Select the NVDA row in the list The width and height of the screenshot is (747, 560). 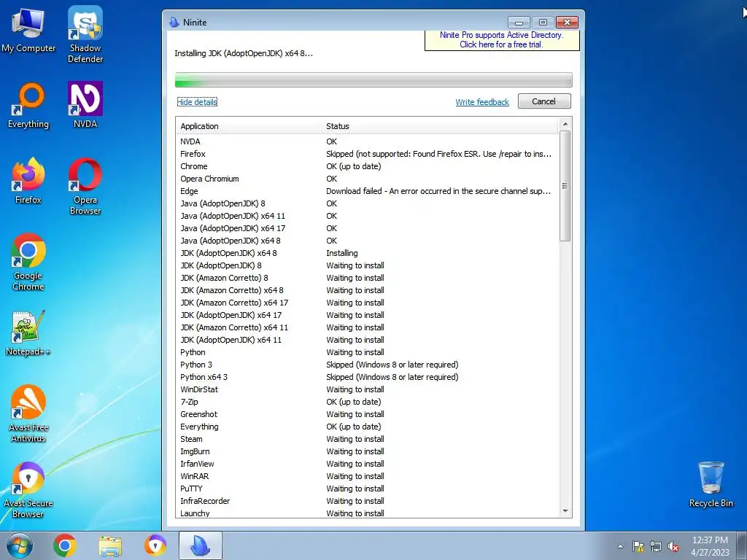[x=367, y=141]
